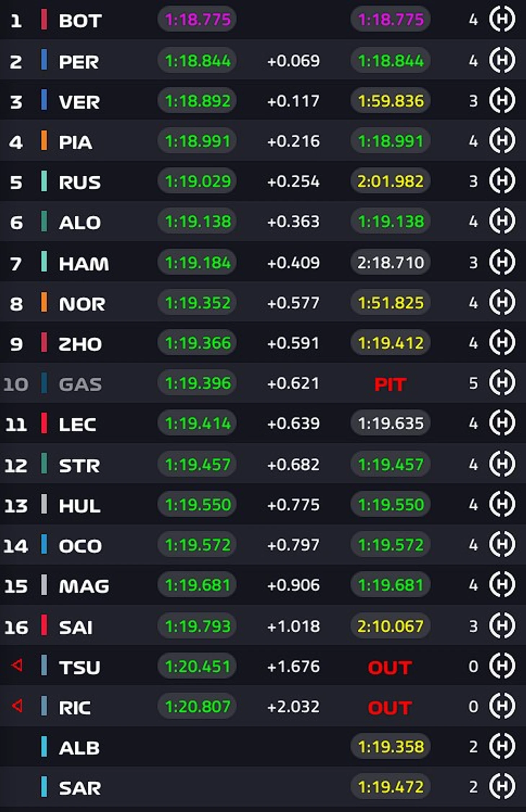Image resolution: width=526 pixels, height=812 pixels.
Task: Select the BOT driver name
Action: [x=80, y=21]
